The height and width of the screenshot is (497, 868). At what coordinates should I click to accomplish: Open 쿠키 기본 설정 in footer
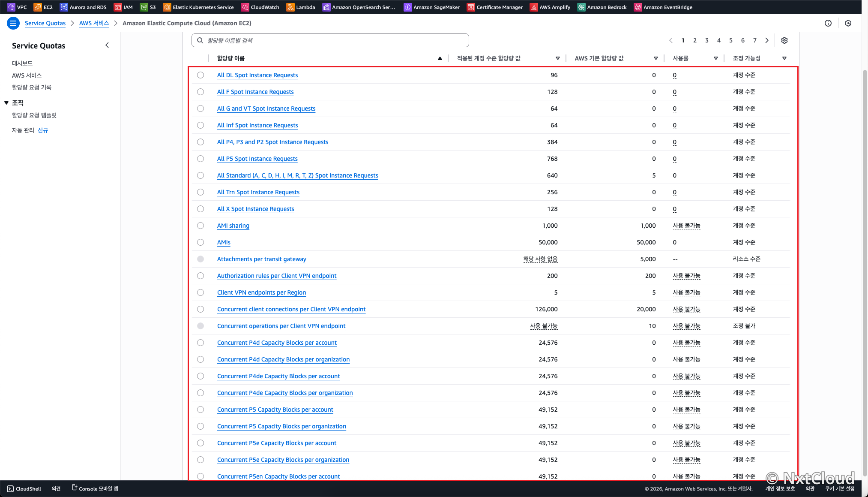[x=840, y=489]
